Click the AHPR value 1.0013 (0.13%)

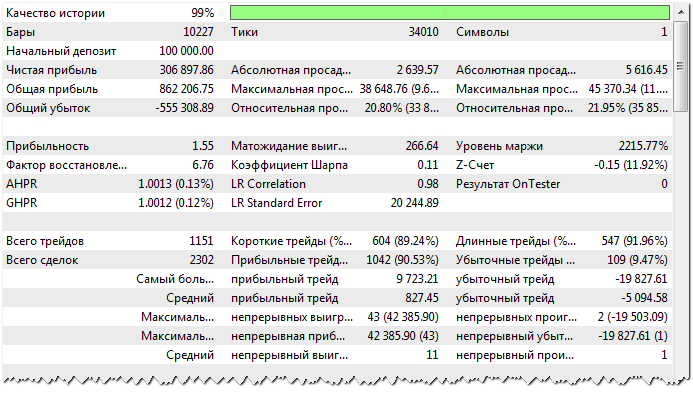tap(176, 184)
